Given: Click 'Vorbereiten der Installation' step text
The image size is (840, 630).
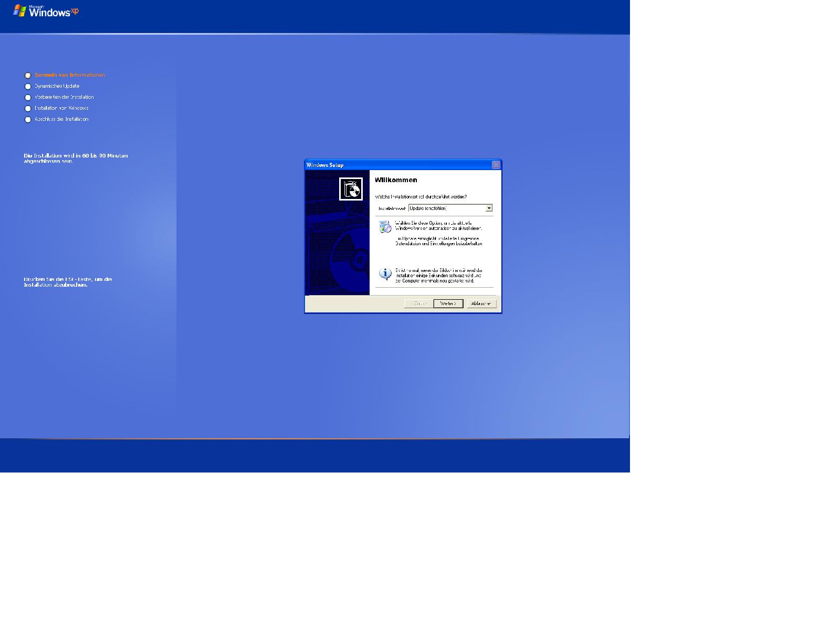Looking at the screenshot, I should point(64,97).
